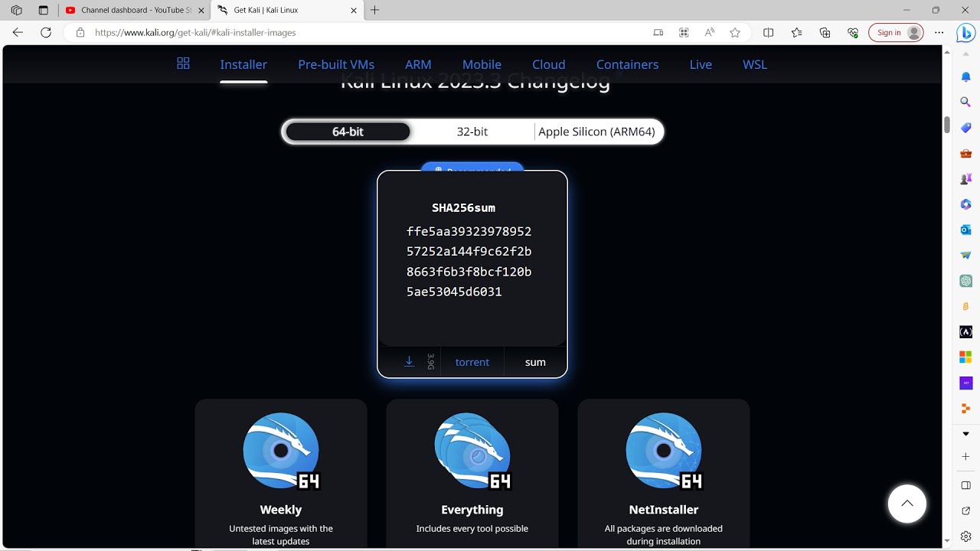Image resolution: width=980 pixels, height=551 pixels.
Task: Open the sidebar settings gear
Action: pyautogui.click(x=965, y=536)
